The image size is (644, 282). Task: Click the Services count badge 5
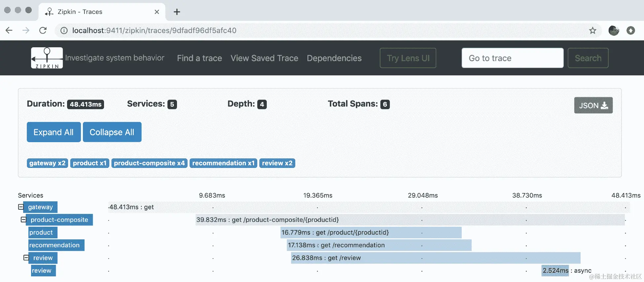pyautogui.click(x=172, y=104)
